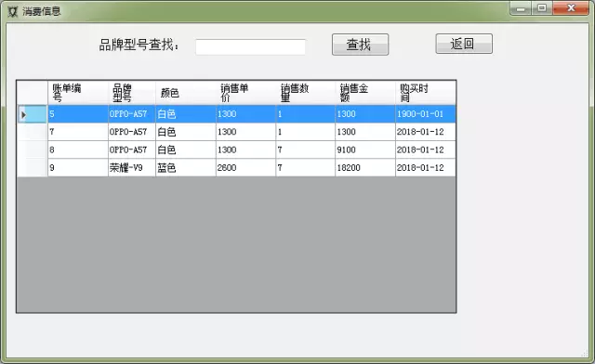Click quantity 7 in bill 8 row

coord(305,149)
